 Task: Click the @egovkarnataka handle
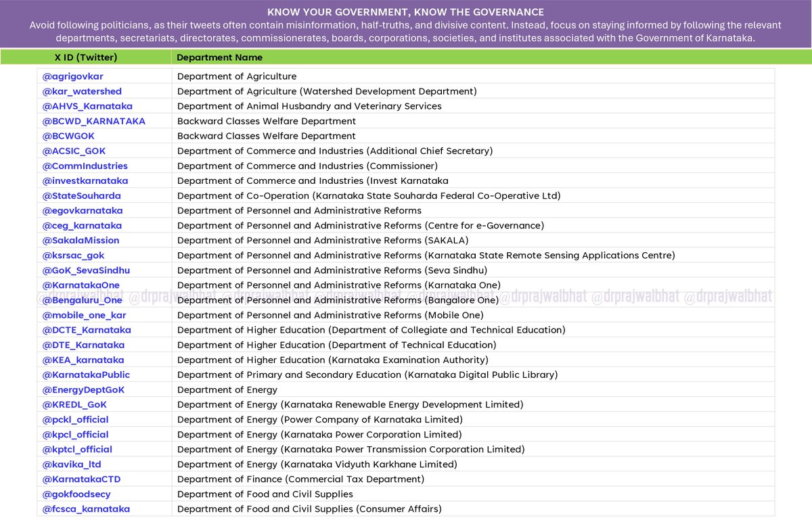(83, 210)
